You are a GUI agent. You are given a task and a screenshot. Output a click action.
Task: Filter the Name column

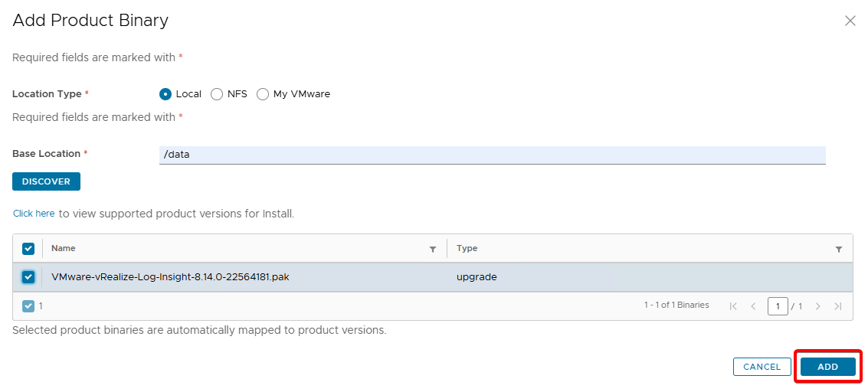433,249
